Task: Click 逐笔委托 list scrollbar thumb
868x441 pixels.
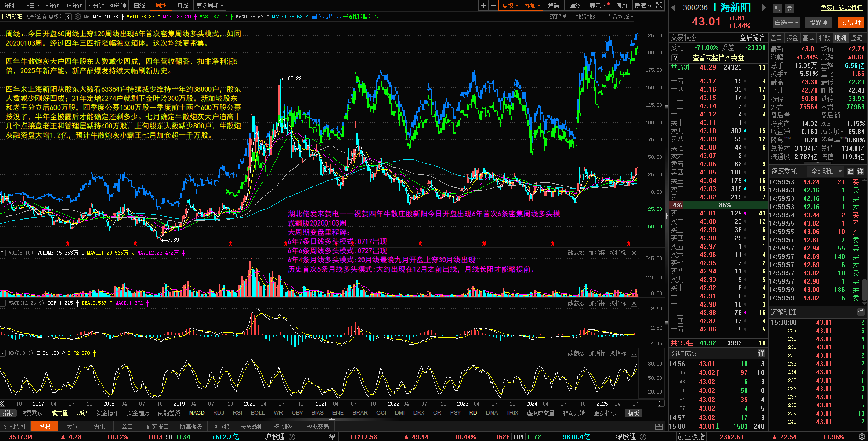Action: (x=865, y=290)
